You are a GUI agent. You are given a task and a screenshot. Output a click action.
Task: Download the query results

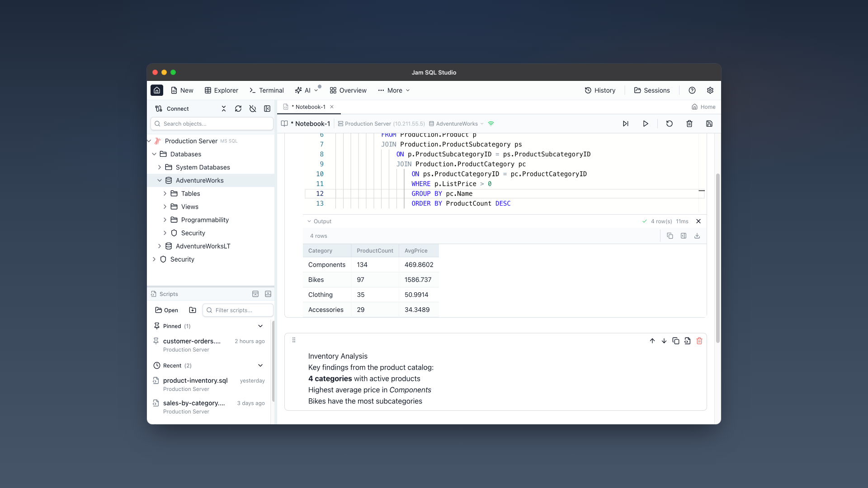[x=697, y=235]
